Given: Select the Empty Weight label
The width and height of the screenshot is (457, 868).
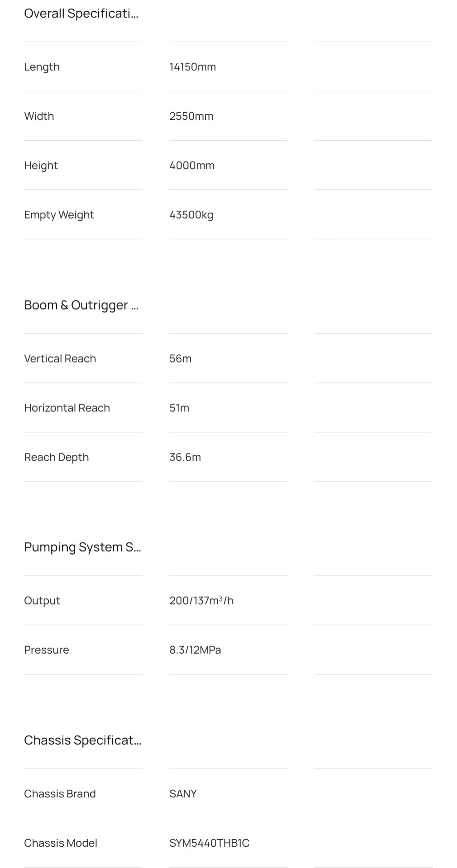Looking at the screenshot, I should click(59, 215).
